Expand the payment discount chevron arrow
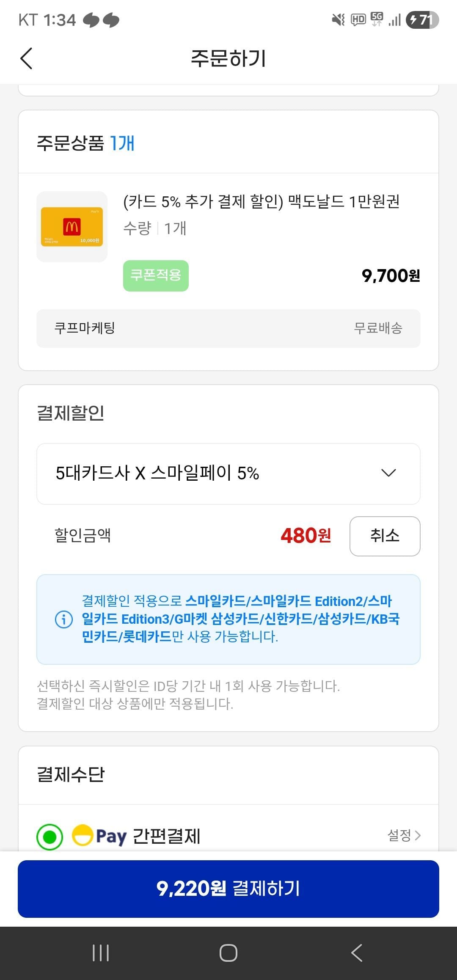 click(388, 473)
